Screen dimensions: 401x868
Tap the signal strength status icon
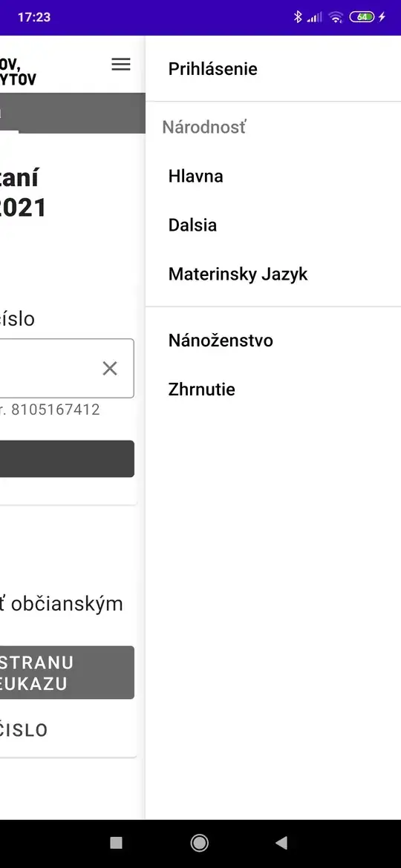pyautogui.click(x=315, y=17)
